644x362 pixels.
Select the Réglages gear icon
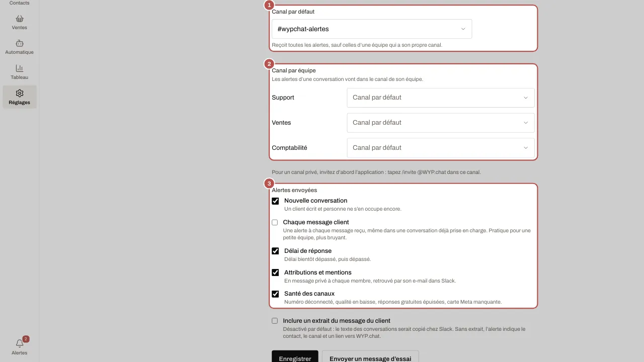coord(20,94)
